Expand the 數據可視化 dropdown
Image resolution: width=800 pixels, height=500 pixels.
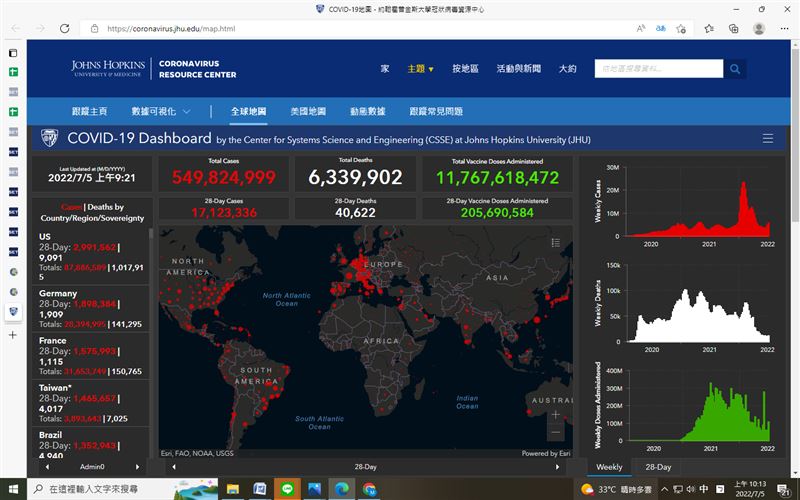pyautogui.click(x=161, y=111)
